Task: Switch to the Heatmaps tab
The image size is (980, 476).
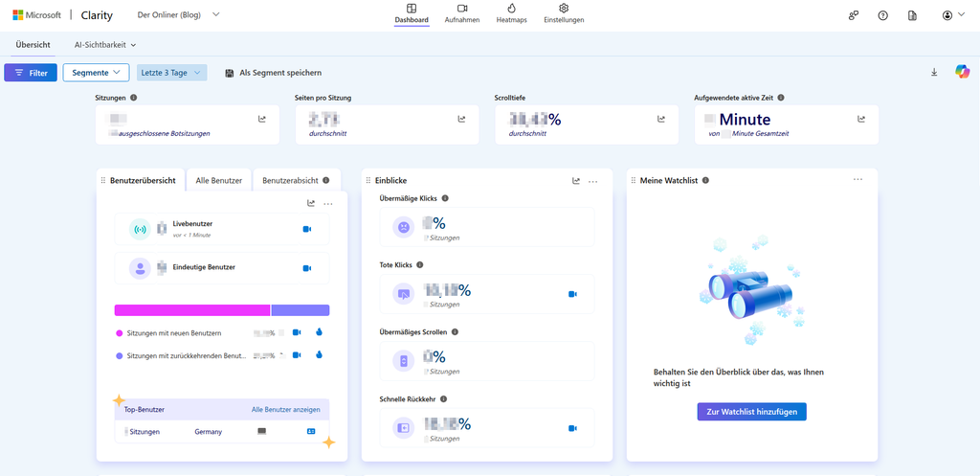Action: click(511, 13)
